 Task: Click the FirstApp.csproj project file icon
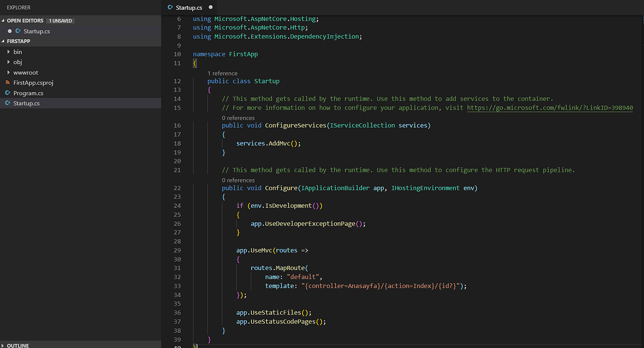8,83
